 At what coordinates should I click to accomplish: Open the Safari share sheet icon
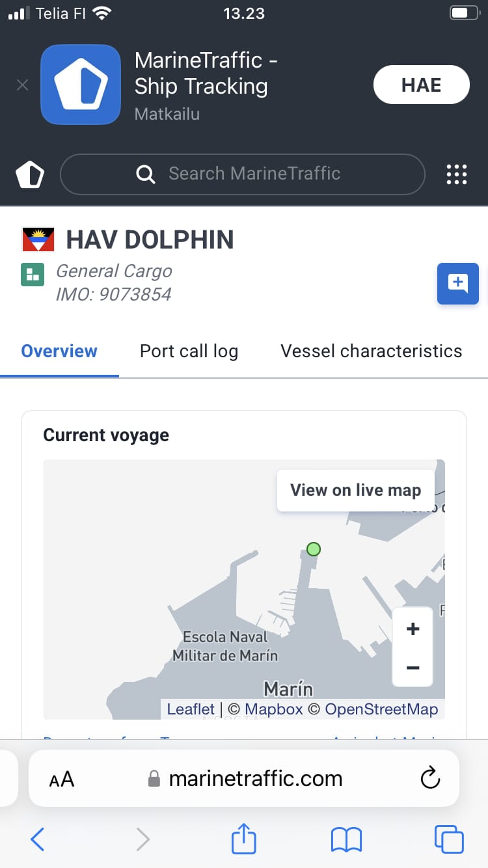[x=243, y=839]
